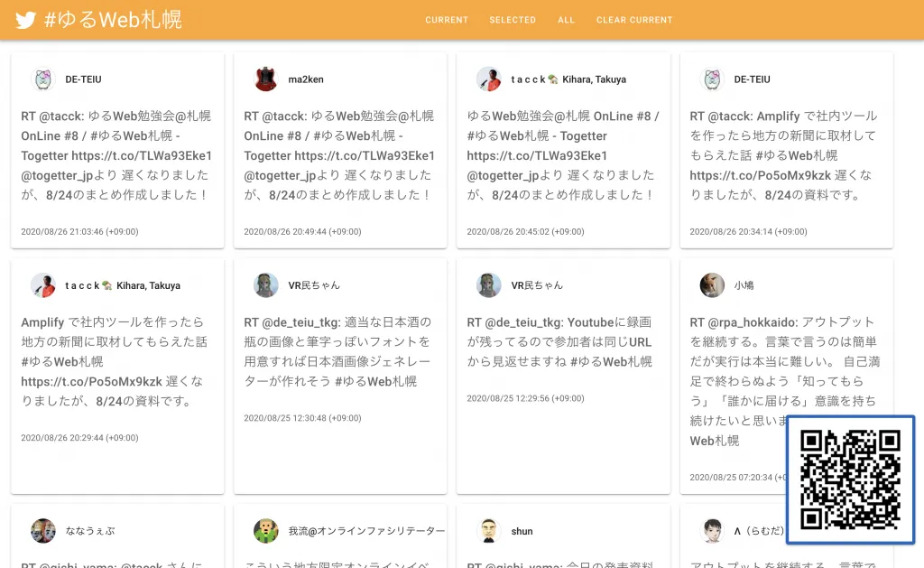
Task: Click the QR code image
Action: point(850,480)
